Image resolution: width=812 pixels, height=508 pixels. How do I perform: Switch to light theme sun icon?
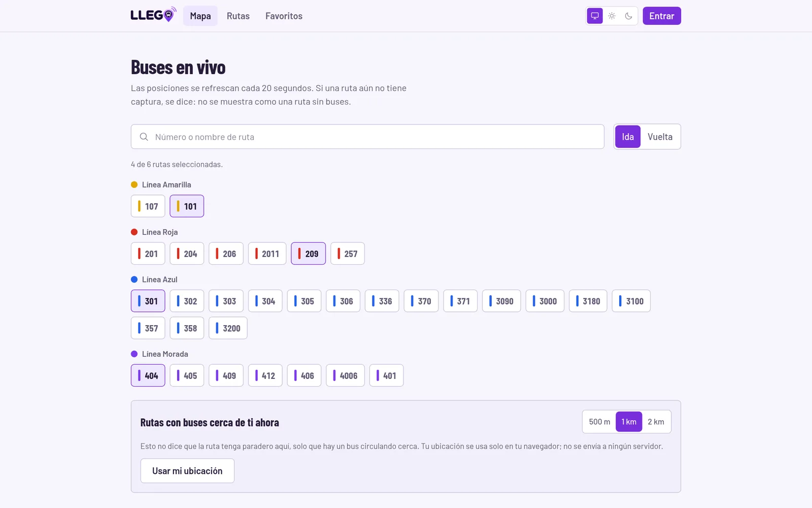tap(612, 16)
